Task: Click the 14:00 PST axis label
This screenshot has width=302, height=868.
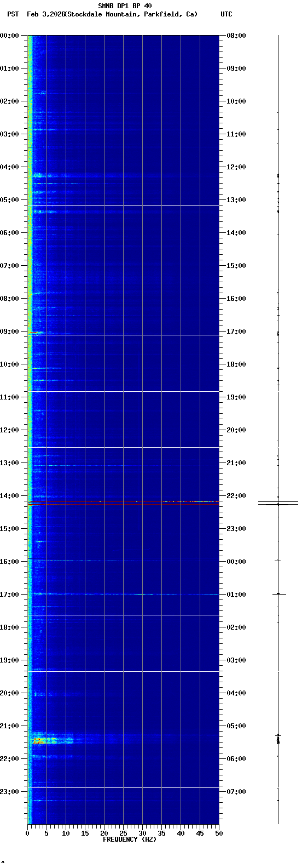Action: 10,496
